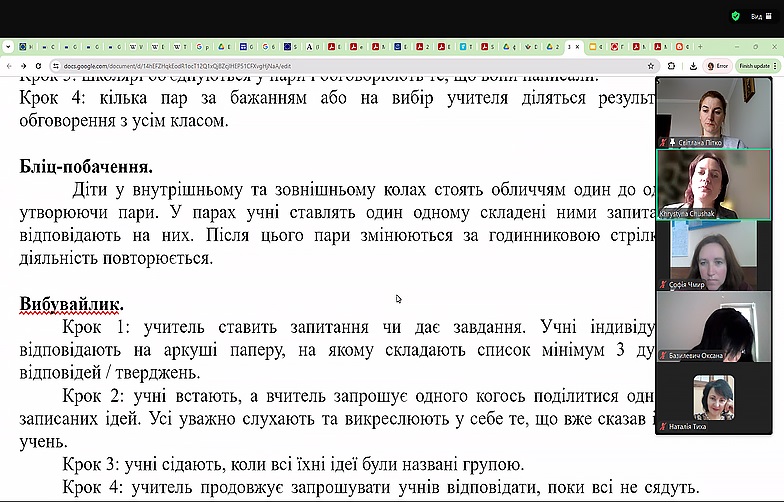Open the Вид view menu
This screenshot has width=784, height=502.
click(x=758, y=16)
